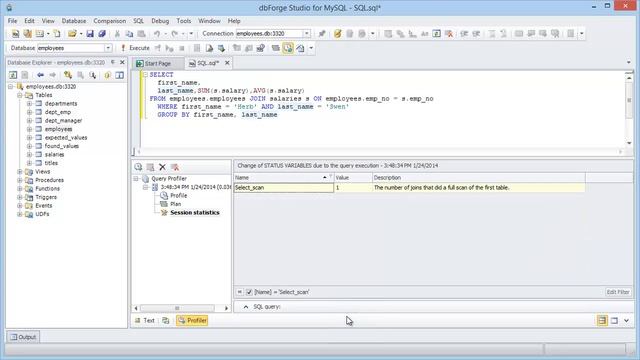
Task: Click the Save All icon
Action: 102,34
